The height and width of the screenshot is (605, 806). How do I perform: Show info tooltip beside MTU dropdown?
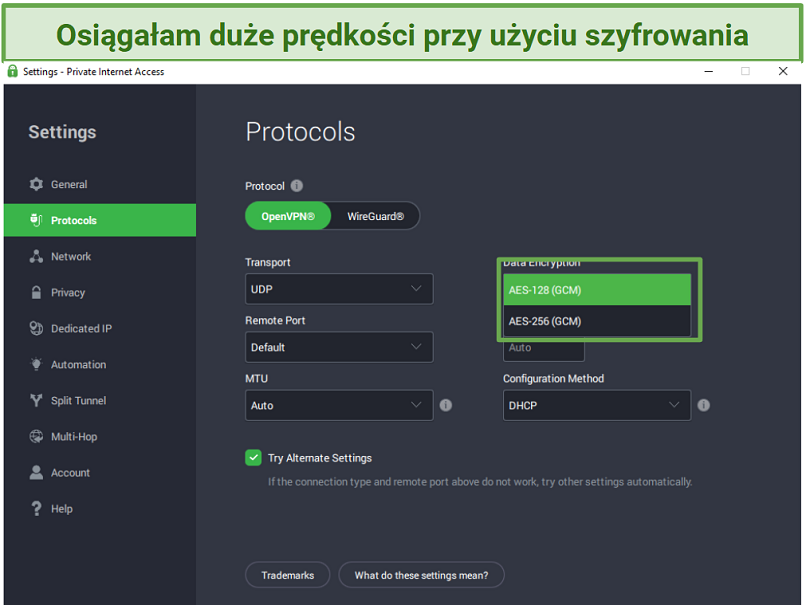(446, 405)
